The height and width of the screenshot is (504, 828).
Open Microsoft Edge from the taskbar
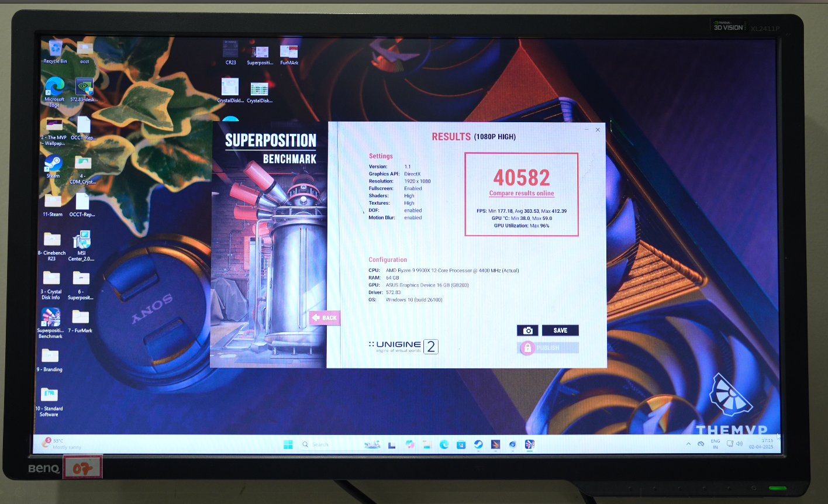click(444, 444)
